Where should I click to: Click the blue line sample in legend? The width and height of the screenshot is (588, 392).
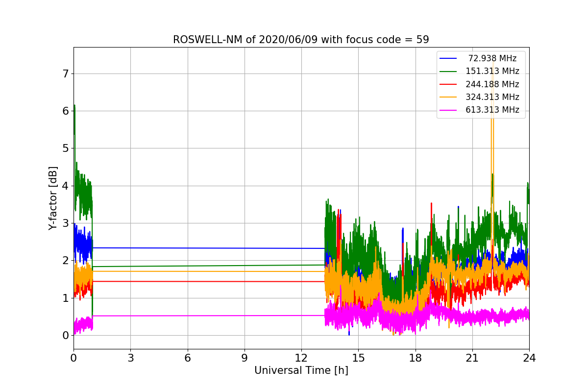point(448,58)
